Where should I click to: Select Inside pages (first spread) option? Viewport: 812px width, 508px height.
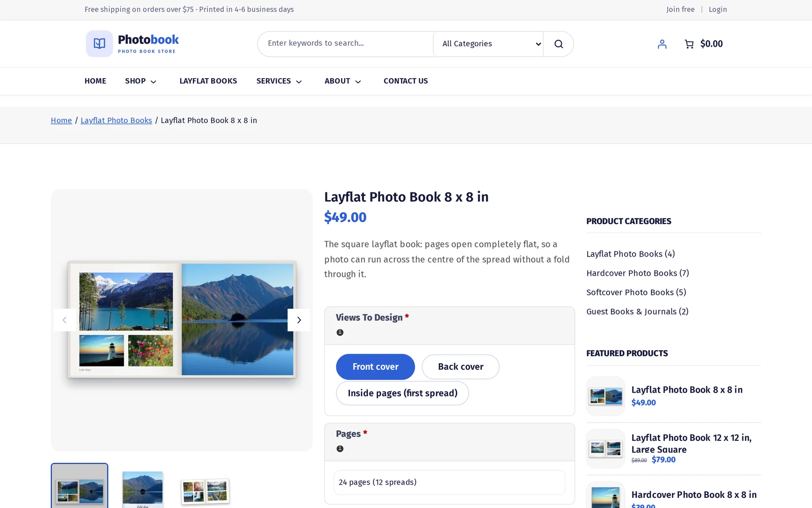point(402,393)
